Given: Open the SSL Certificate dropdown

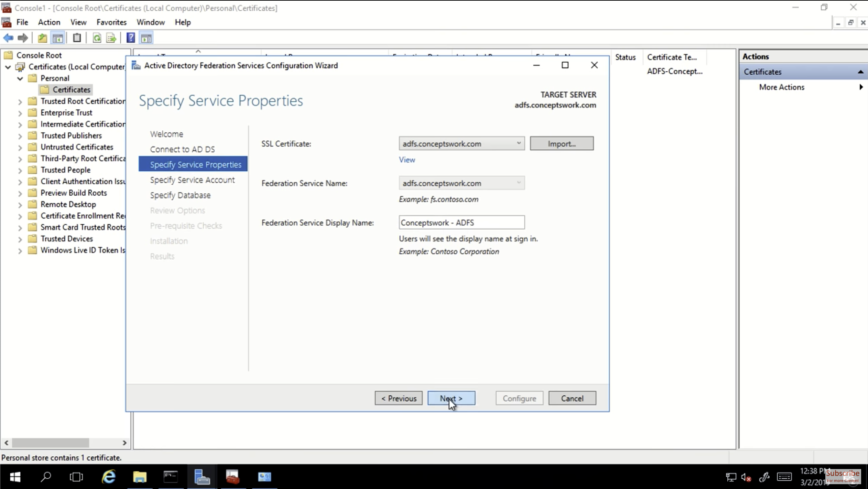Looking at the screenshot, I should pyautogui.click(x=519, y=143).
